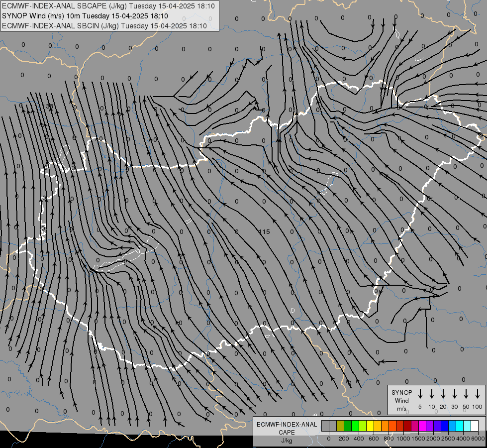The width and height of the screenshot is (487, 448).
Task: Pick the yellow-green CAPE swatch
Action: (363, 426)
